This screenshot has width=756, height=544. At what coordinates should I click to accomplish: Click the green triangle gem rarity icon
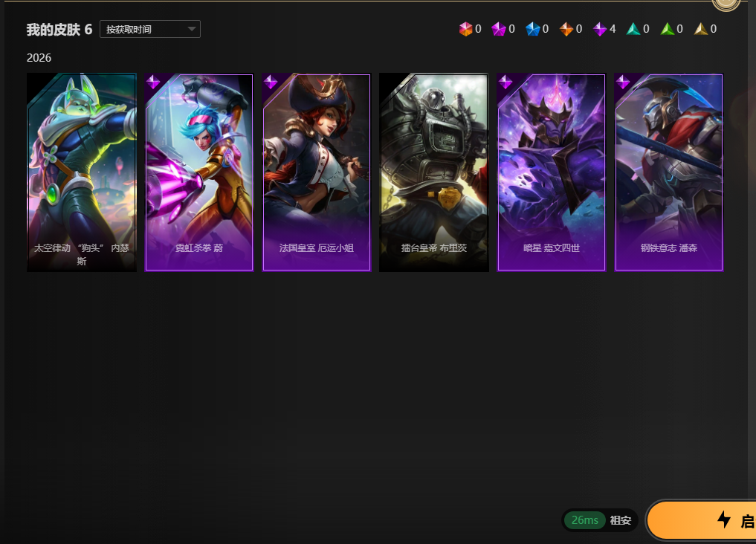(x=667, y=30)
